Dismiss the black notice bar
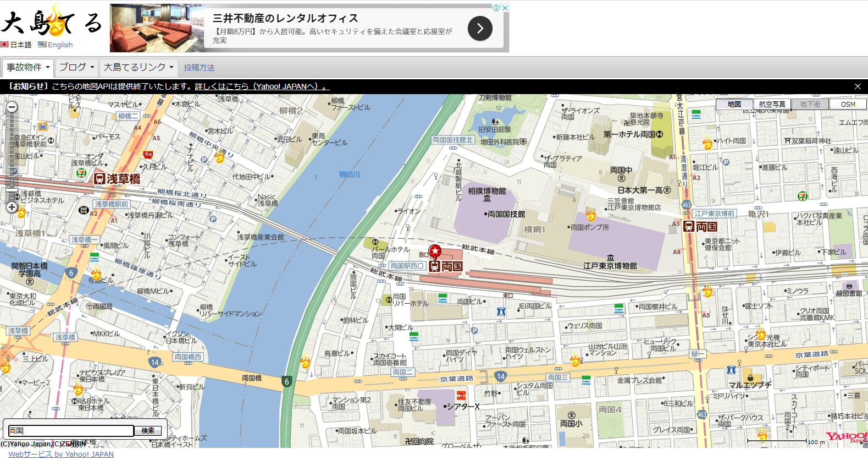 tap(858, 86)
